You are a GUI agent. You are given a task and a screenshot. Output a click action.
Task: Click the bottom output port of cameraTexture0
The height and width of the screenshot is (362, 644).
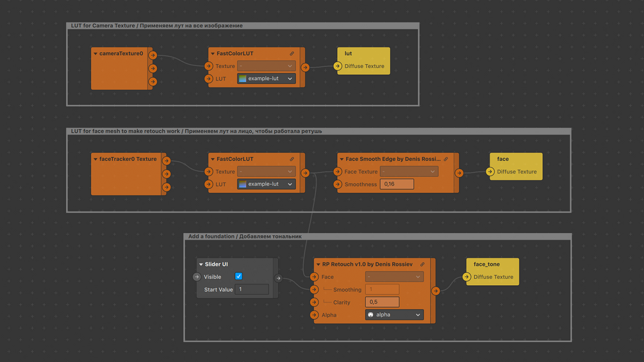click(x=153, y=81)
